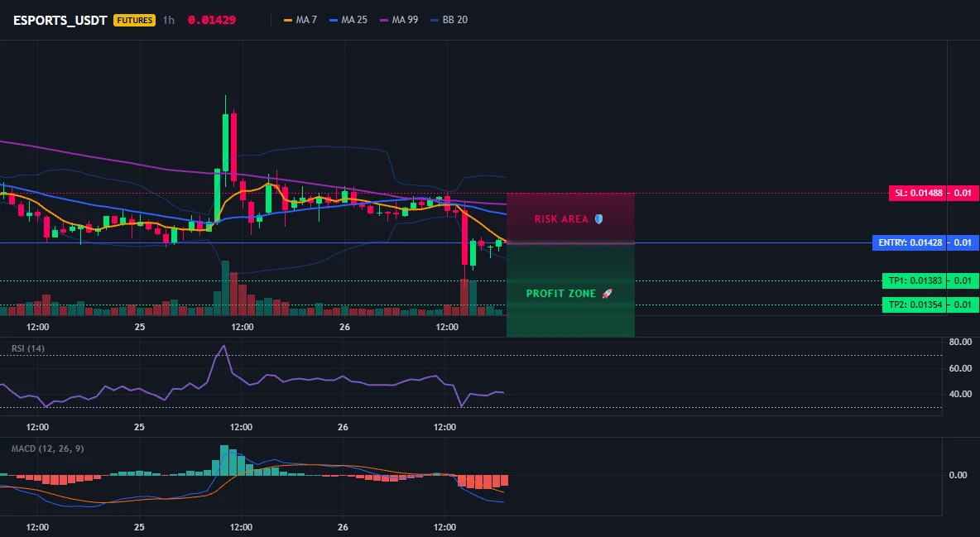
Task: Toggle the BB 20 legend entry
Action: (449, 20)
